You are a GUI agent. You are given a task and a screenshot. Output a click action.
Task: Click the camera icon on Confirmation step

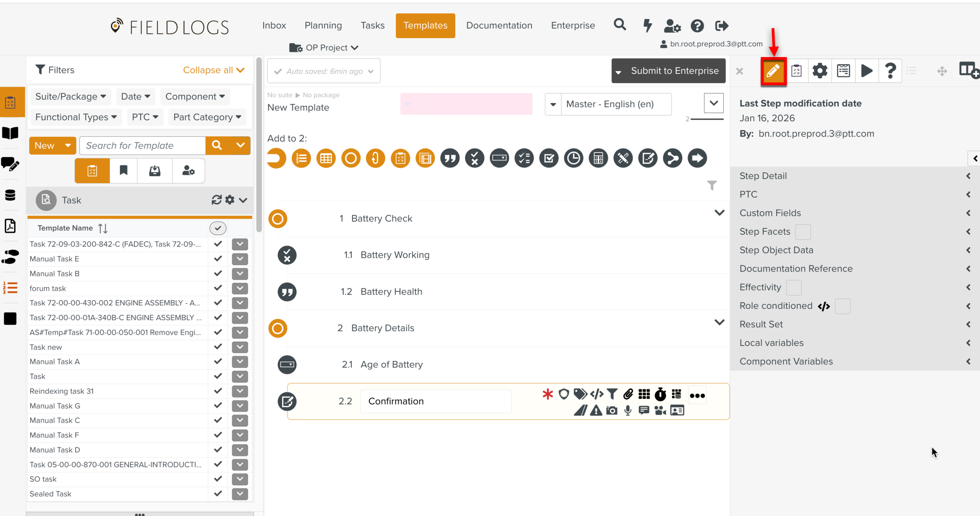point(612,411)
